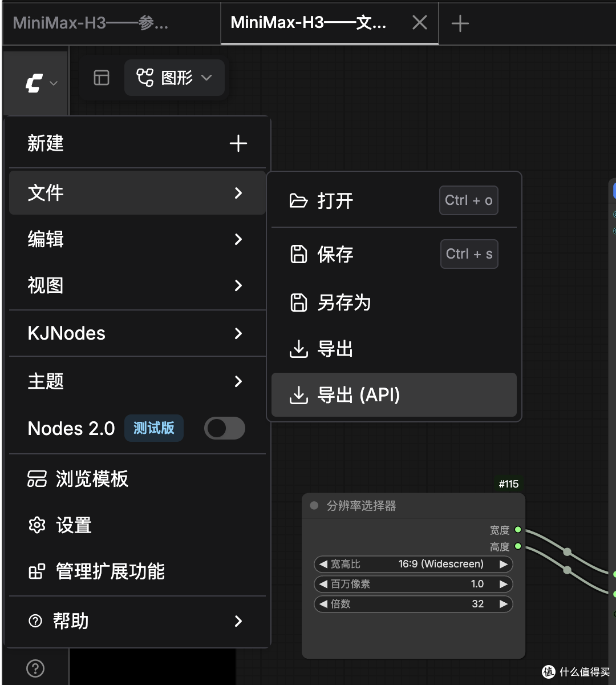Decrease 百万像素 with the left arrow
616x685 pixels.
pos(323,584)
